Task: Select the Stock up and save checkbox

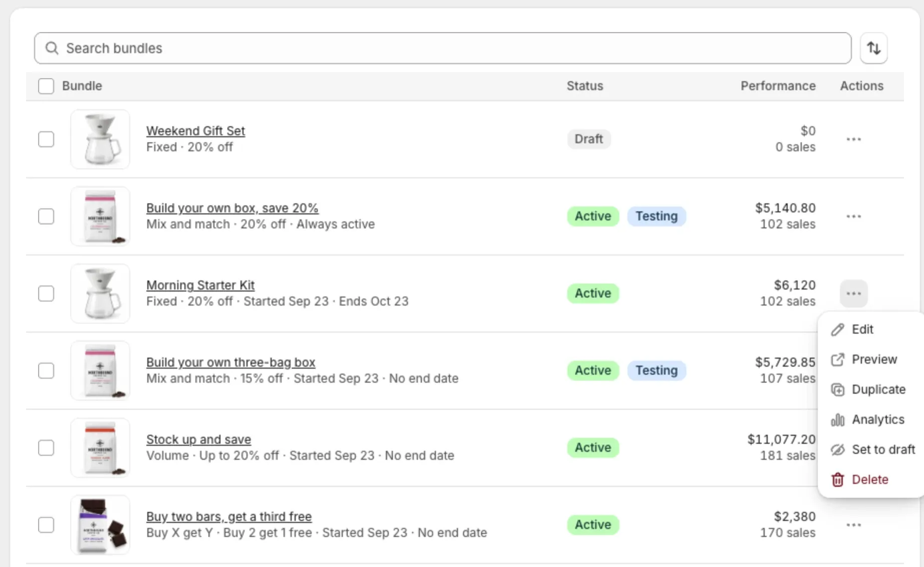Action: point(46,448)
